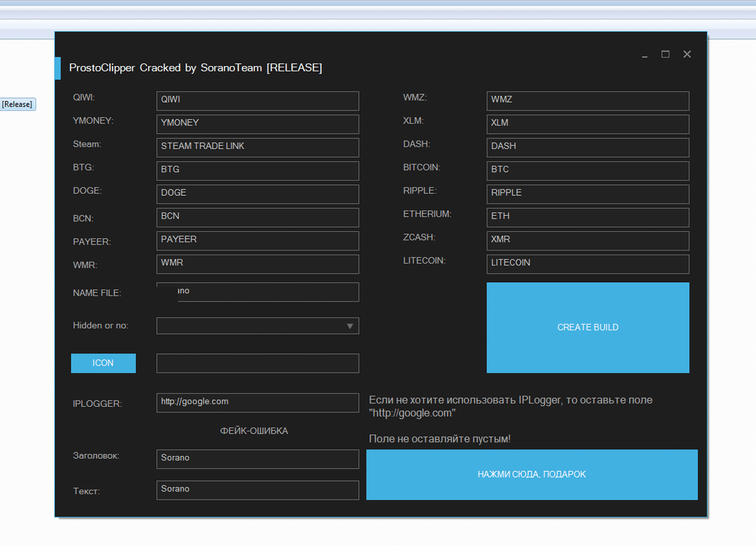Click the blue ICON button
Screen dimensions: 756x546
(103, 363)
